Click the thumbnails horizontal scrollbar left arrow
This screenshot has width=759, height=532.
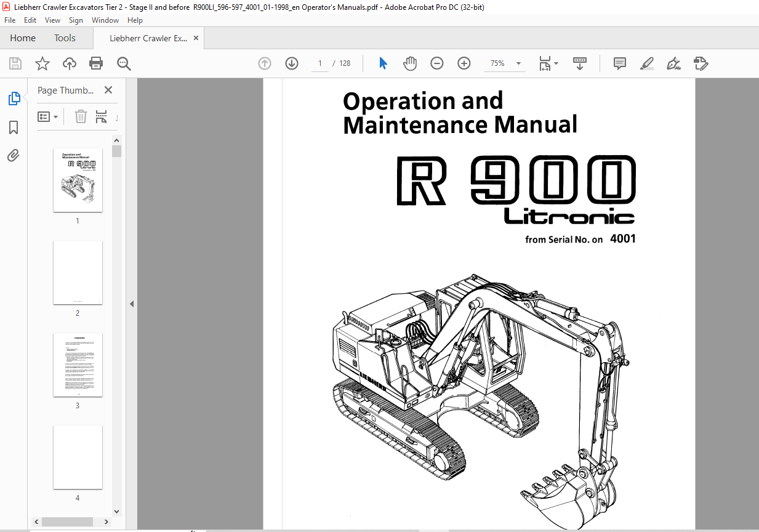36,522
